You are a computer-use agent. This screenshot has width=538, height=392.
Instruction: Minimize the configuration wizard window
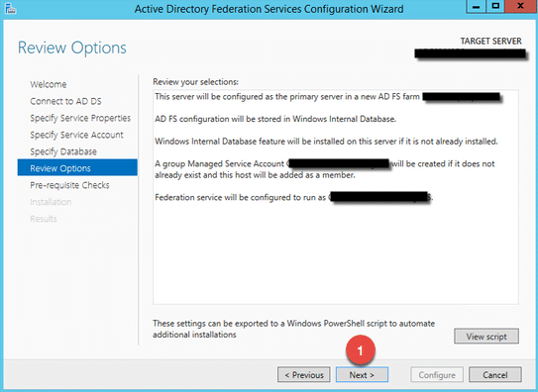pyautogui.click(x=477, y=6)
